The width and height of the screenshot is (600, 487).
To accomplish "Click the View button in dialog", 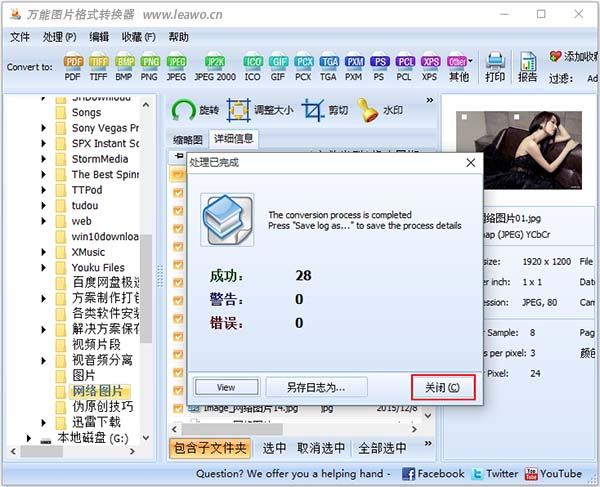I will click(226, 388).
